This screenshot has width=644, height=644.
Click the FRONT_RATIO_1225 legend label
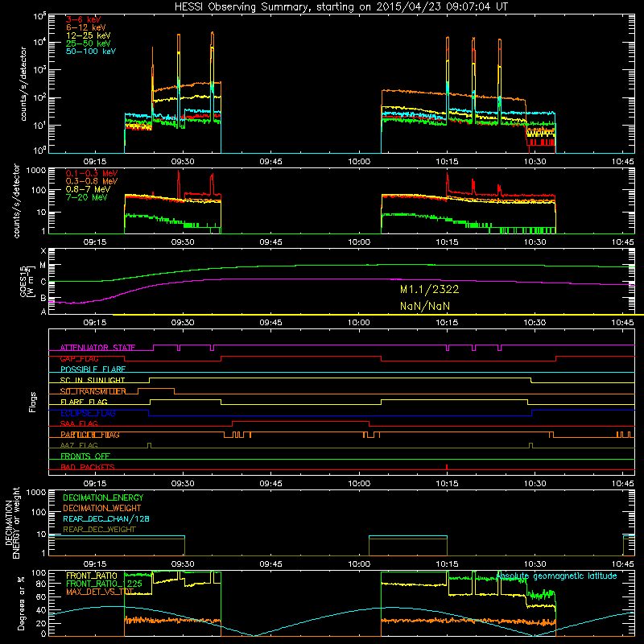(105, 584)
